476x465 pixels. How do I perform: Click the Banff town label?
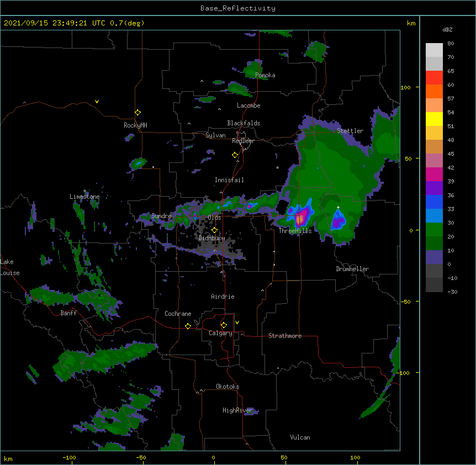pos(68,313)
